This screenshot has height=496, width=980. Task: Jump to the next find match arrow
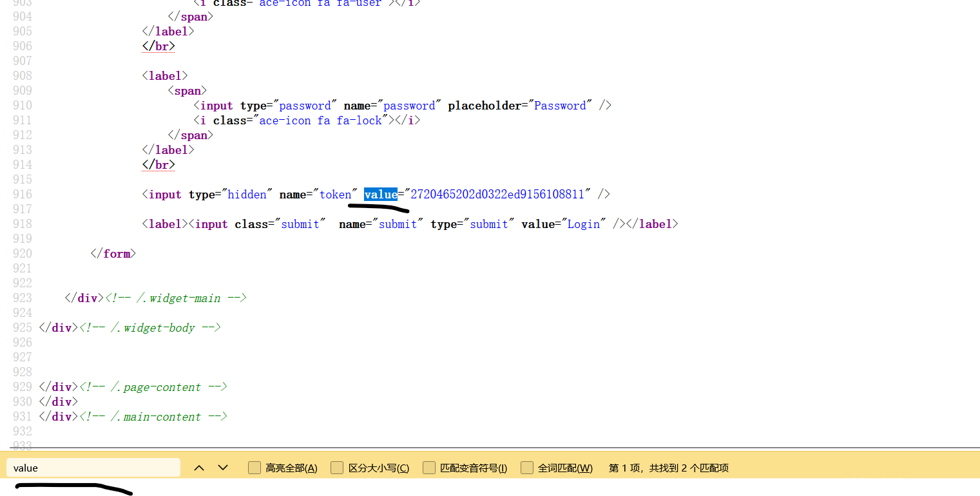click(x=223, y=468)
